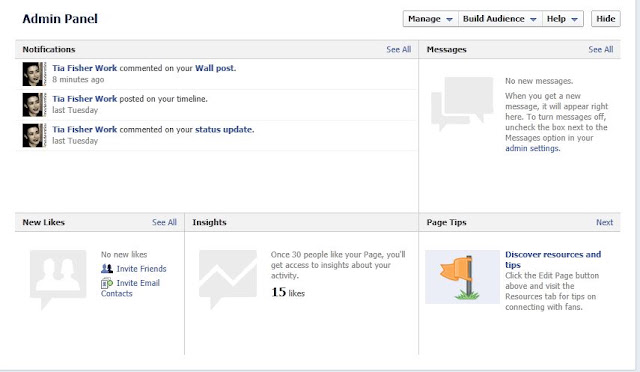
Task: Open the Wall post link
Action: (x=216, y=68)
